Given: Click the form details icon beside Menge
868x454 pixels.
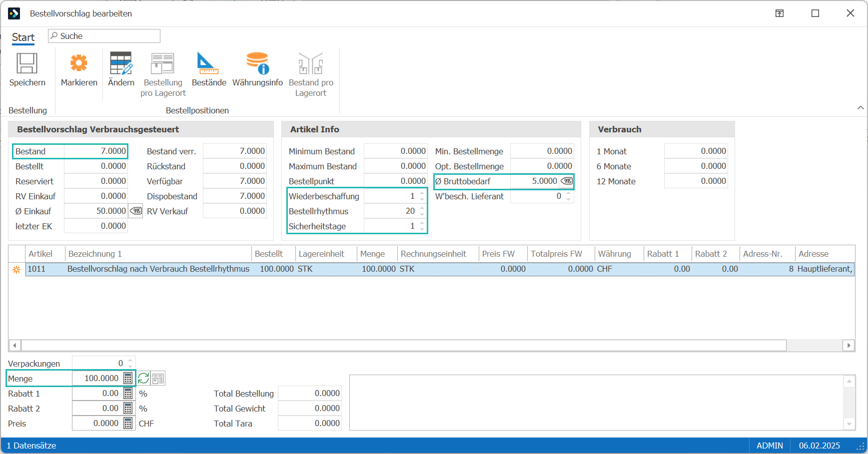Looking at the screenshot, I should coord(158,379).
